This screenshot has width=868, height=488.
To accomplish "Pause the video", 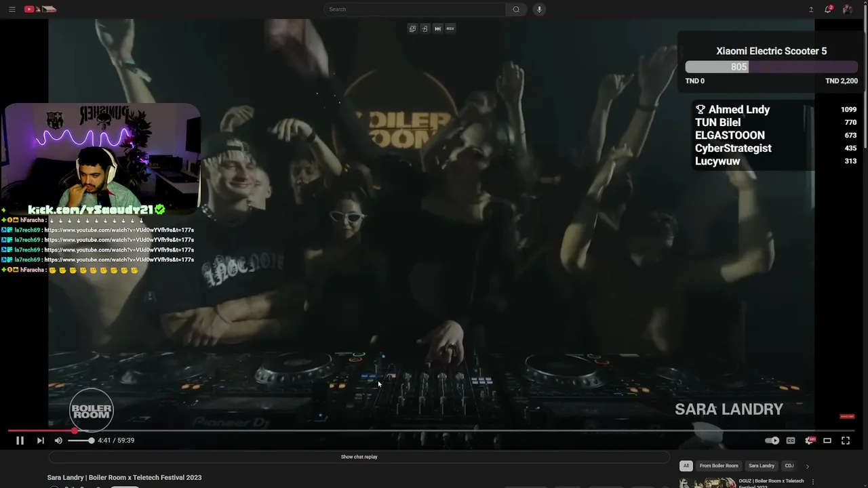I will (20, 441).
